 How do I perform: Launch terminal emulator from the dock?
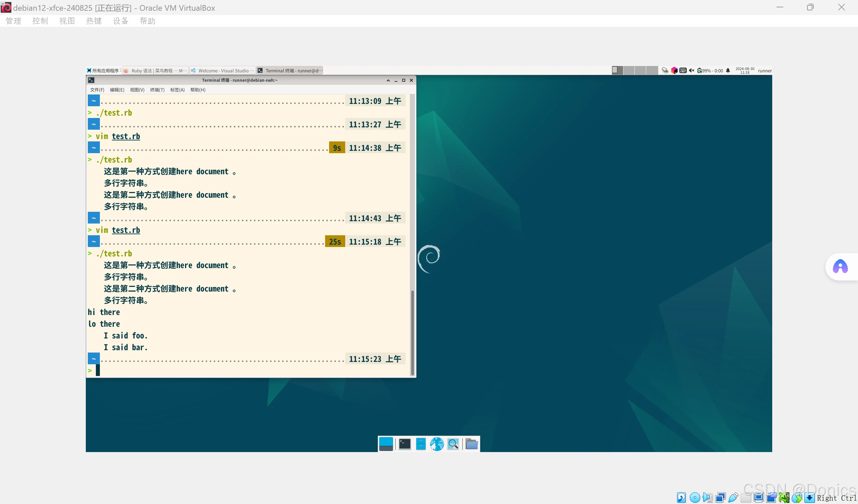(x=405, y=444)
